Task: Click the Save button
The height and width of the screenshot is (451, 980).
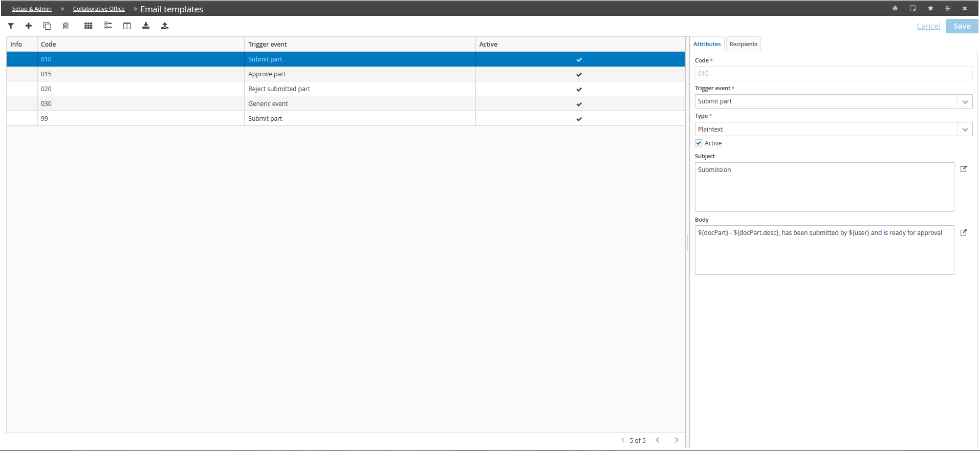Action: click(x=962, y=26)
